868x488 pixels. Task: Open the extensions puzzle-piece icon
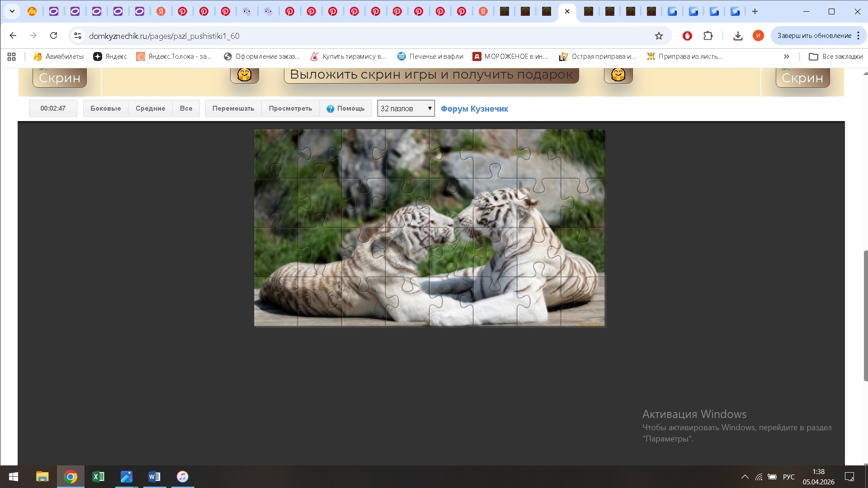708,36
